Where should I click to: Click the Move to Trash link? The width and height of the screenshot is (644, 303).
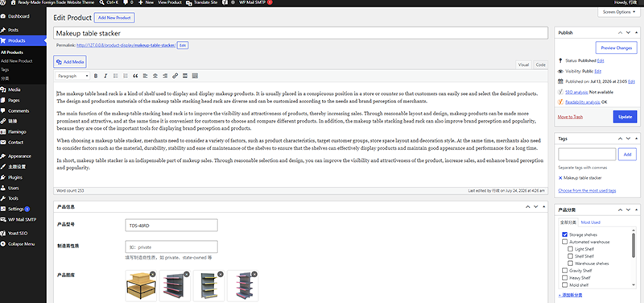pos(570,117)
